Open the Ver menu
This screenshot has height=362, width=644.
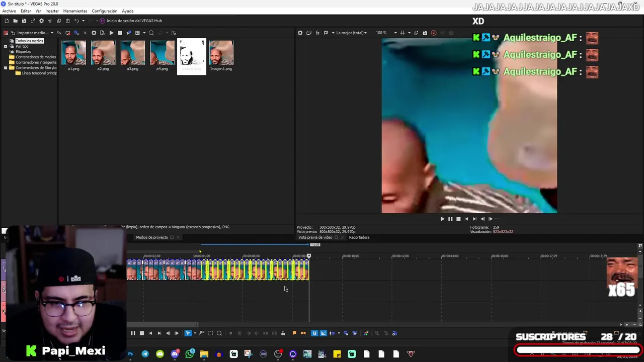(38, 11)
